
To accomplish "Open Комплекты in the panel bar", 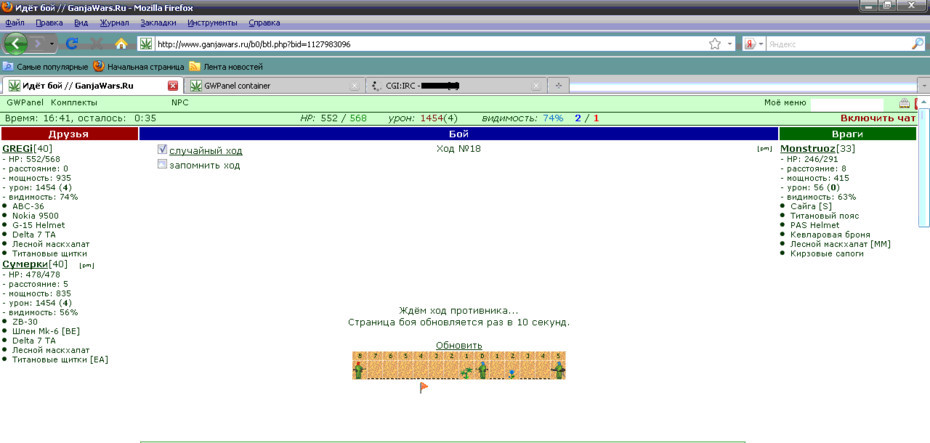I will tap(74, 103).
